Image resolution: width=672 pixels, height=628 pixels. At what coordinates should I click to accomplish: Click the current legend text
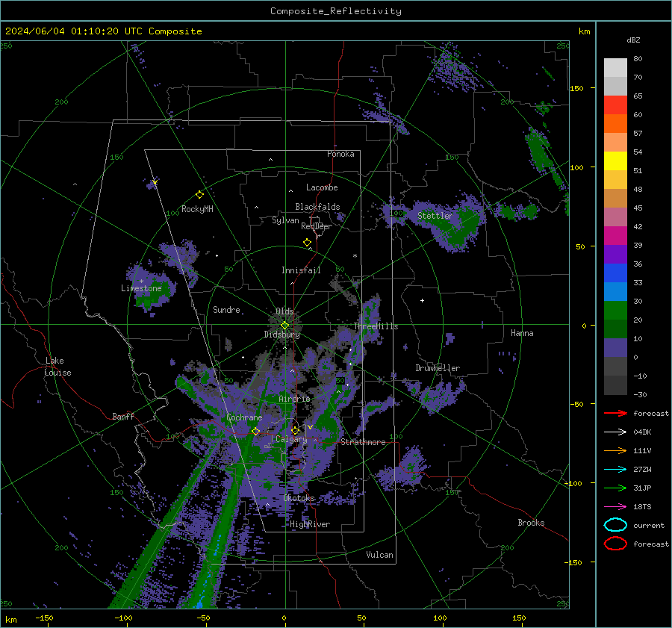[649, 525]
